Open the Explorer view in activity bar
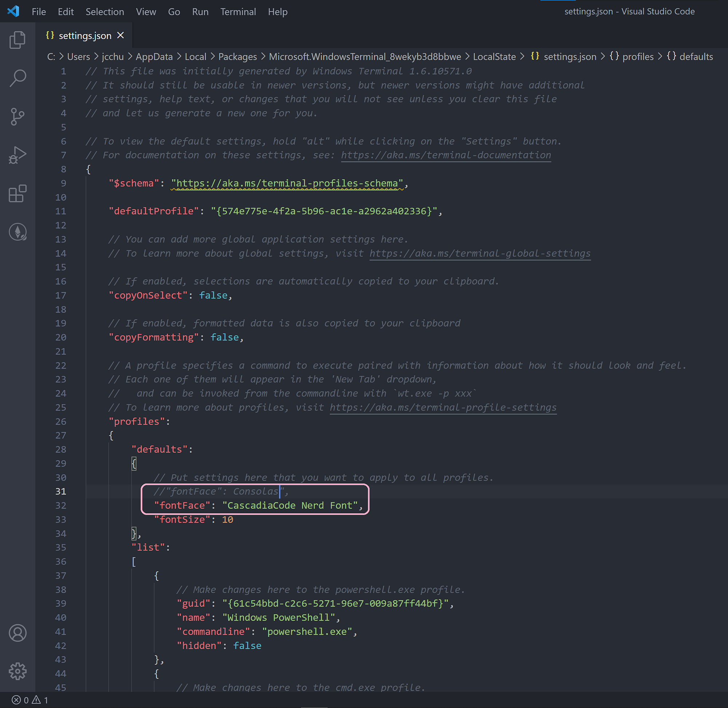 (x=17, y=39)
